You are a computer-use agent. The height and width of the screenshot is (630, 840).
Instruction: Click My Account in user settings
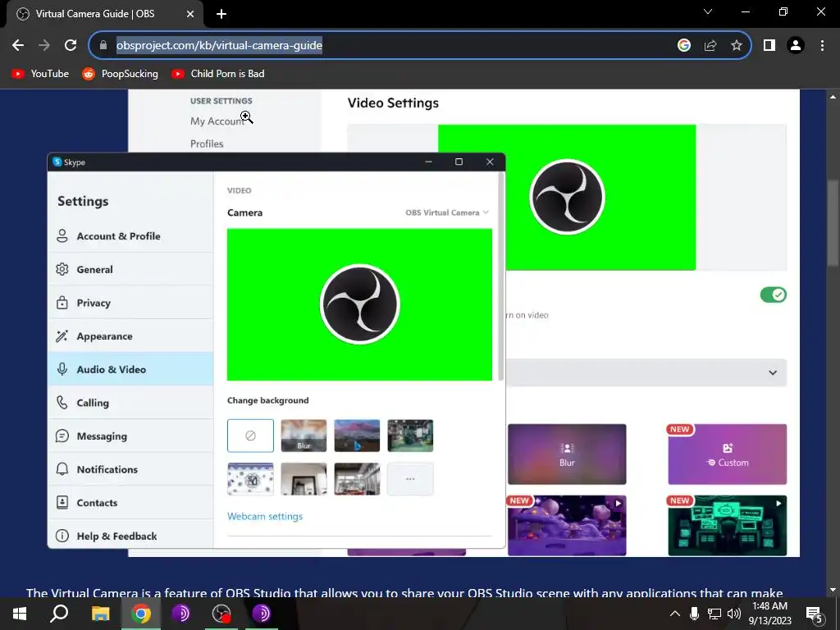tap(217, 121)
